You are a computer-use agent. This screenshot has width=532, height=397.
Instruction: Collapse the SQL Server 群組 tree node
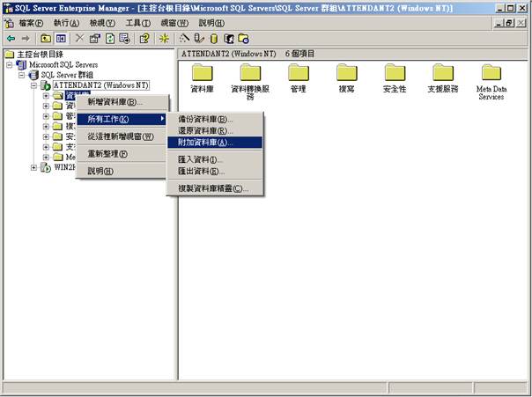[22, 75]
